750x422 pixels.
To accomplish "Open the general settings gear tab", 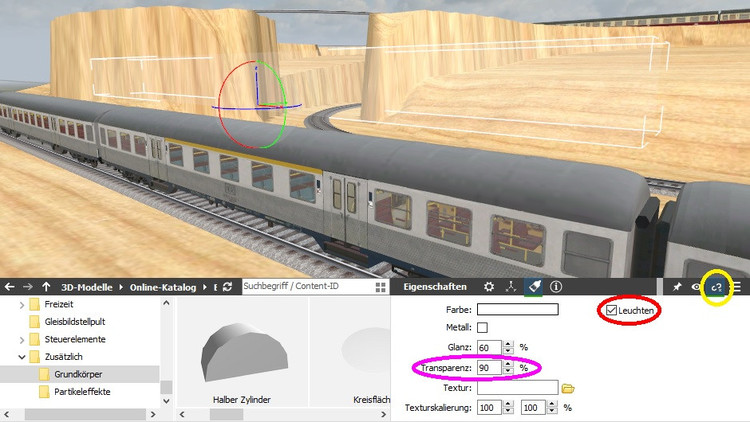I will 489,287.
